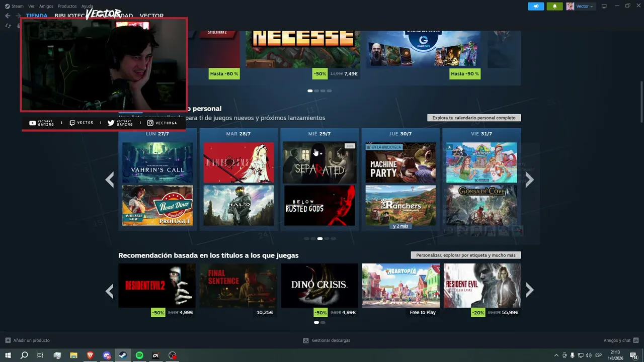Screen dimensions: 644x362
Task: Click the 'y 2 más' label
Action: (x=400, y=226)
